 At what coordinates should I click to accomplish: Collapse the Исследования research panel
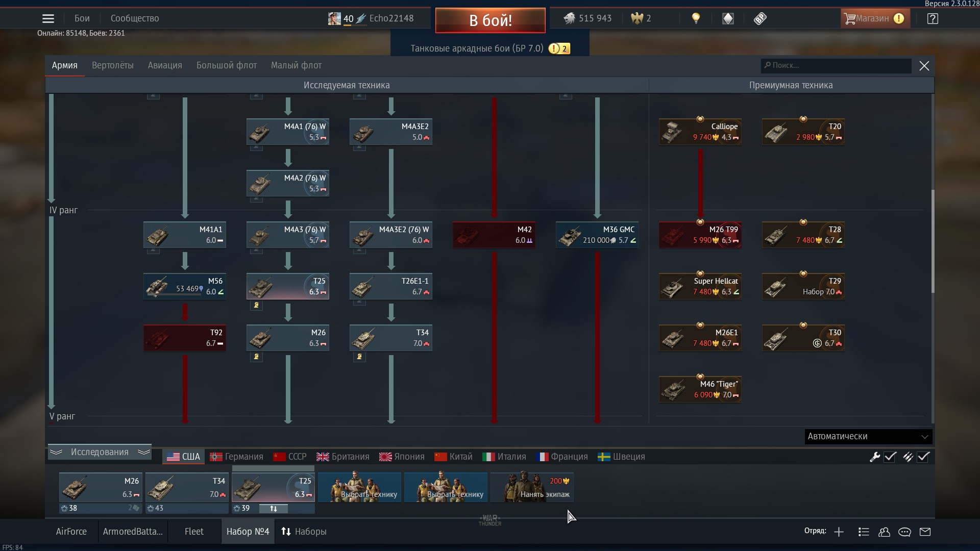tap(100, 452)
